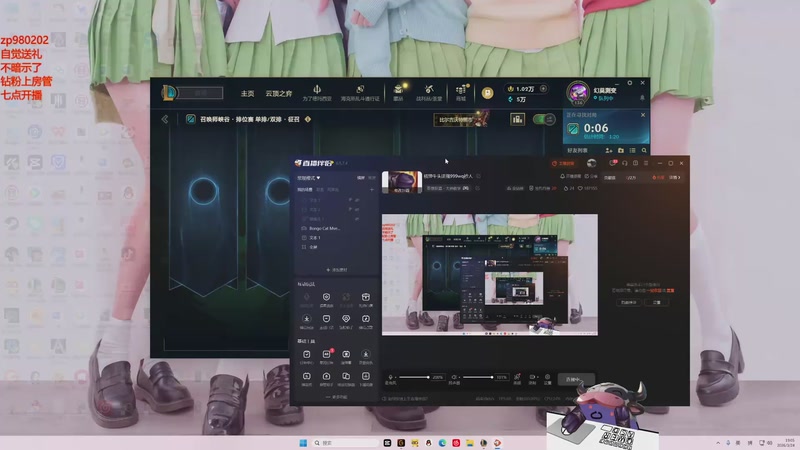The image size is (800, 450).
Task: Click the folder icon in friends list header
Action: pos(621,151)
